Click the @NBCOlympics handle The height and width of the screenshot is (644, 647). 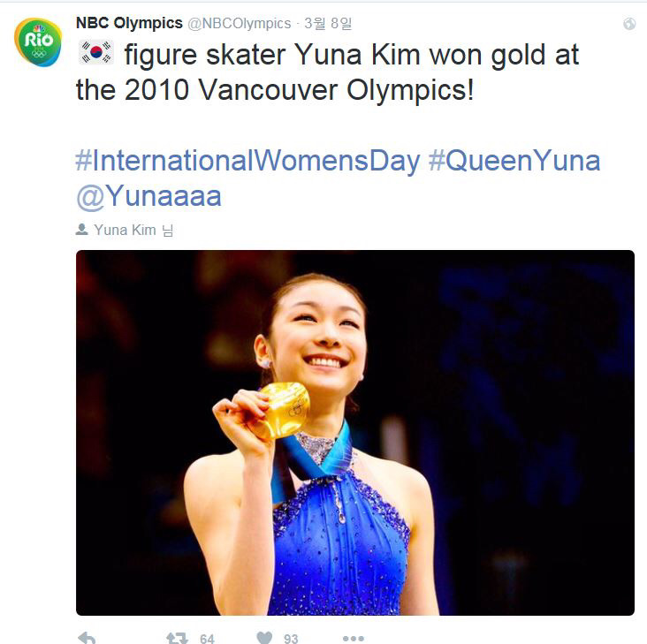[x=239, y=23]
